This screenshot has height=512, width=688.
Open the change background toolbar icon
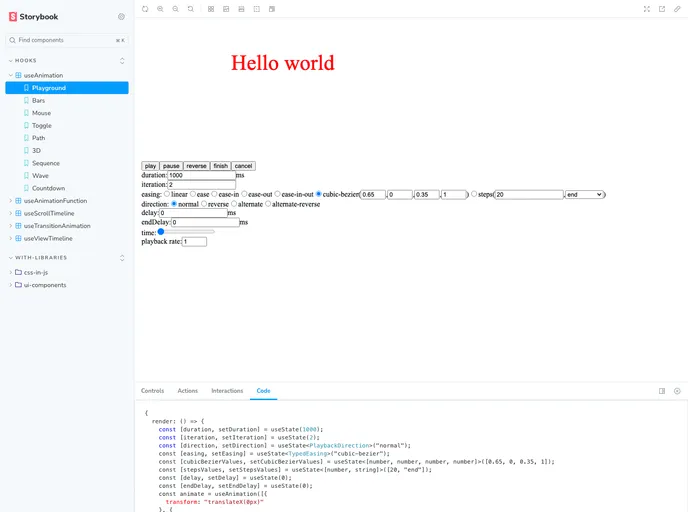point(226,9)
